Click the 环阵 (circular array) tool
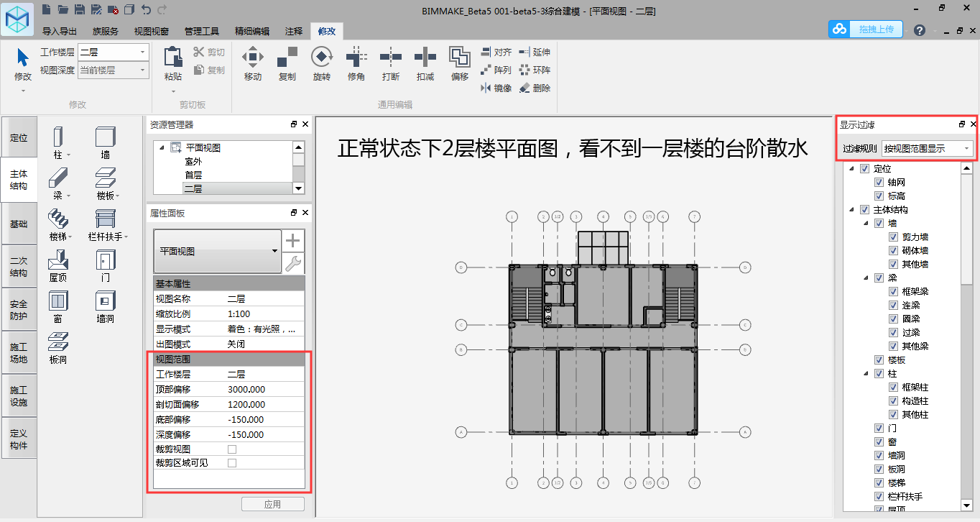The image size is (980, 522). [535, 70]
